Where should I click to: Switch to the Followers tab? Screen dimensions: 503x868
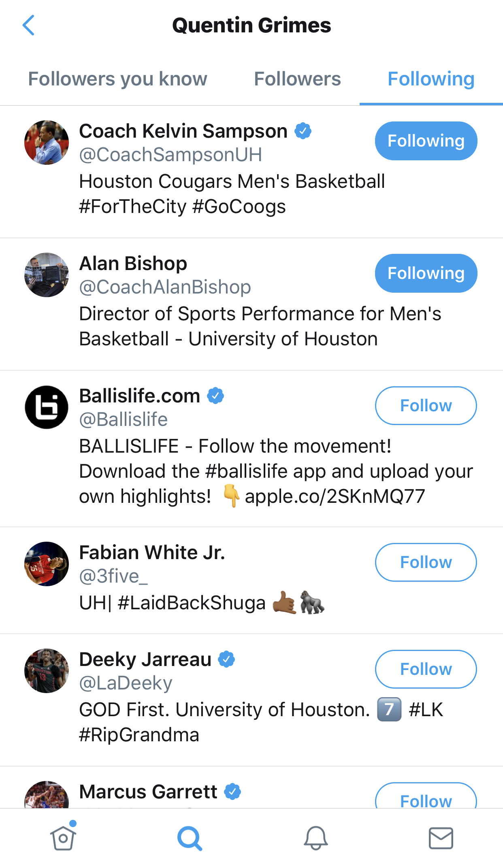[x=297, y=79]
